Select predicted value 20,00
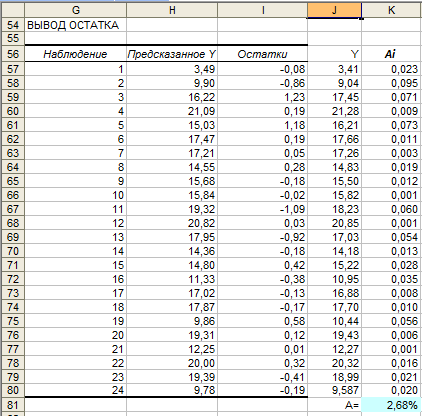Image resolution: width=422 pixels, height=416 pixels. click(x=172, y=363)
